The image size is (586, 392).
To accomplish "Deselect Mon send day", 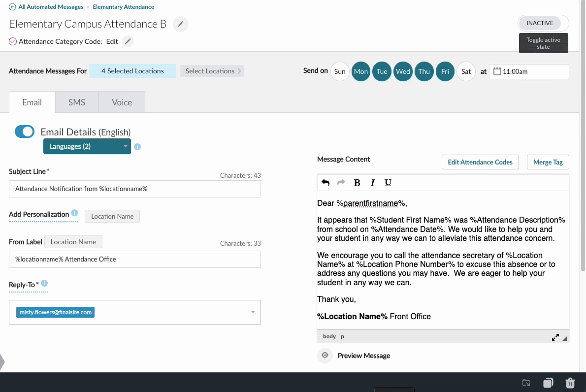I will pyautogui.click(x=360, y=71).
